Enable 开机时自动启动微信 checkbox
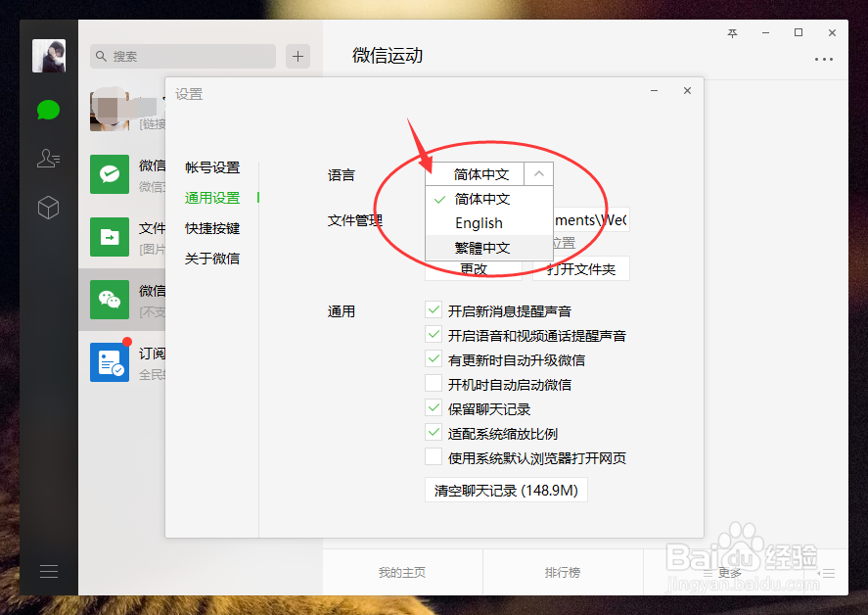This screenshot has width=868, height=615. tap(434, 384)
